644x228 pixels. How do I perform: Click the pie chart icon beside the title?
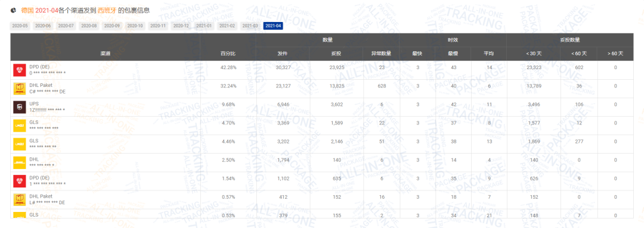13,10
